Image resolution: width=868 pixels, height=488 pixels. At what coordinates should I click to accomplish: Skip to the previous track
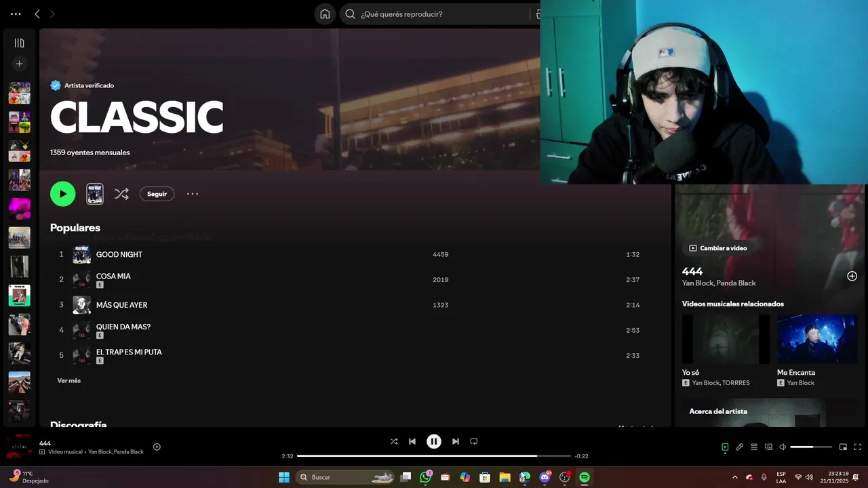(412, 441)
